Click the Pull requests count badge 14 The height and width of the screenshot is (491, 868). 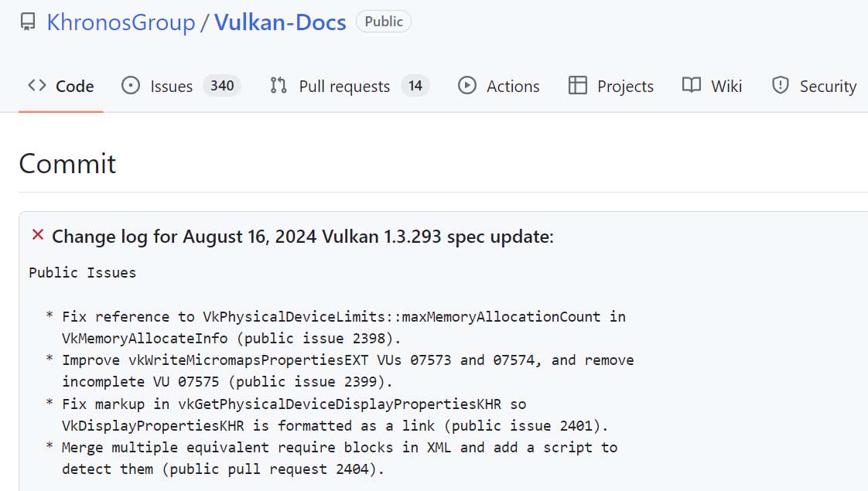[x=415, y=86]
